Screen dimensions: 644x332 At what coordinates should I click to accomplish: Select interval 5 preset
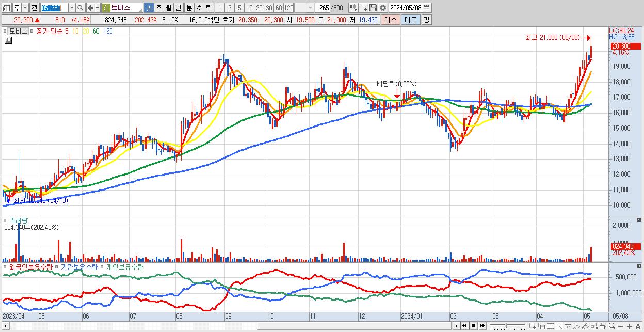pyautogui.click(x=239, y=8)
